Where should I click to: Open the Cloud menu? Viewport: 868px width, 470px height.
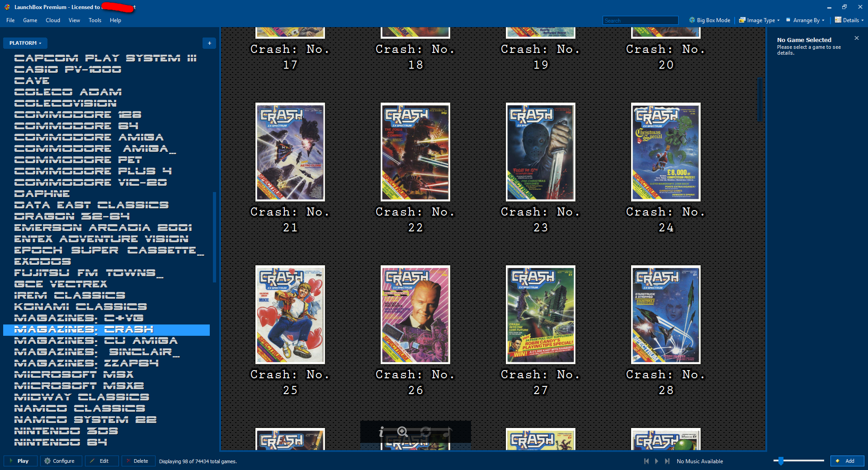[53, 20]
